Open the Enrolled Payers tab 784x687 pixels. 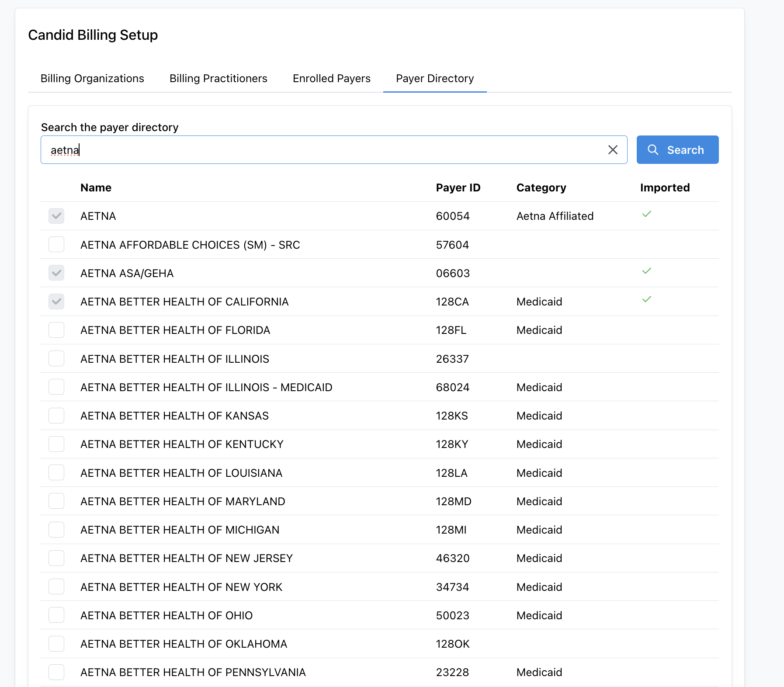point(332,79)
